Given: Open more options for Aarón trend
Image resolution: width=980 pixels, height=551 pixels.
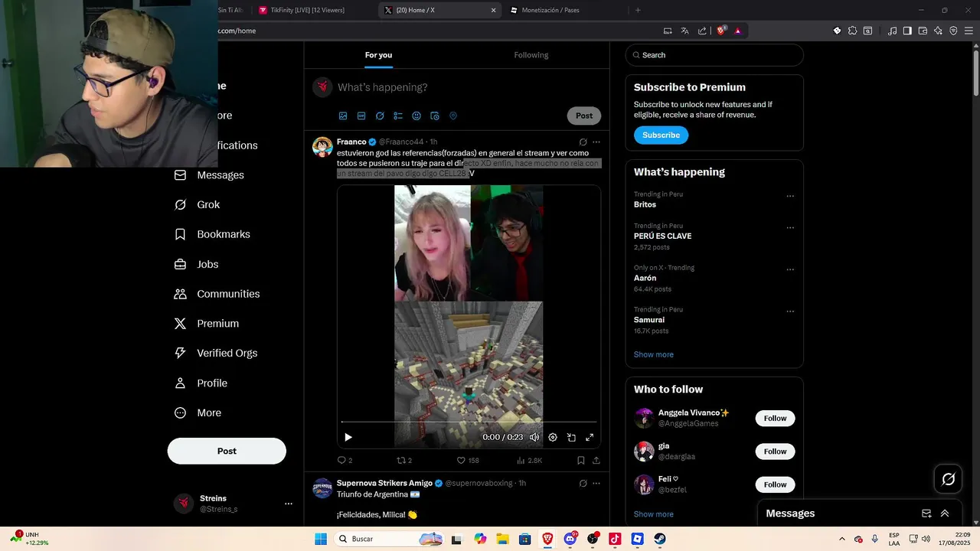Looking at the screenshot, I should click(x=790, y=269).
